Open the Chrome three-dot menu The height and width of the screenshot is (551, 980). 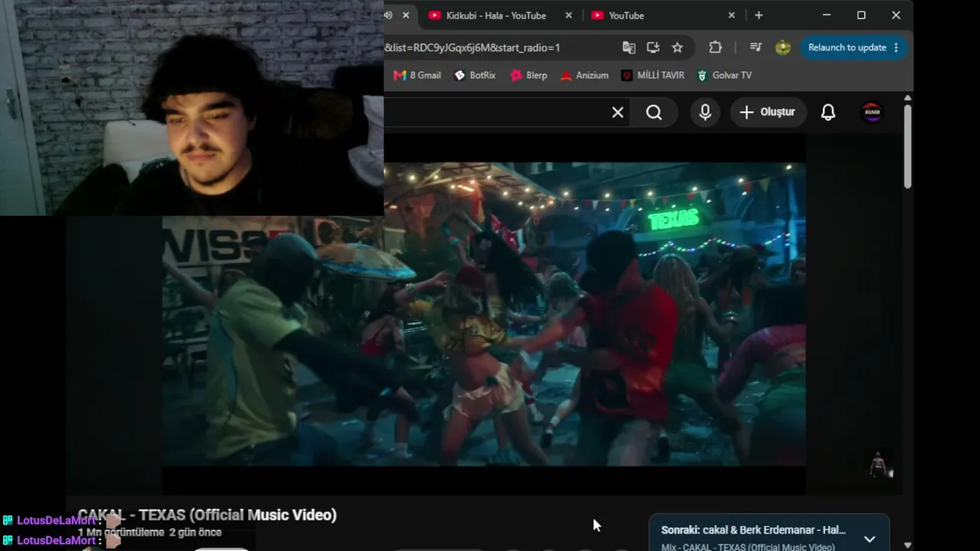896,47
